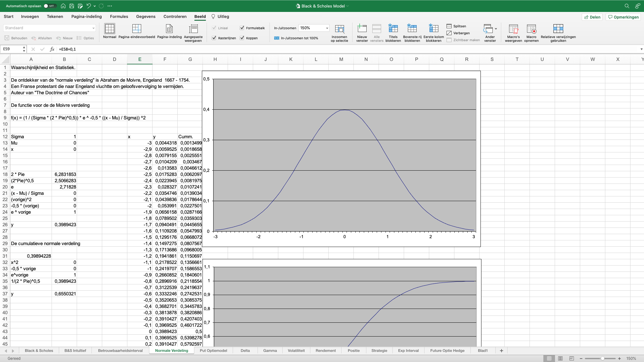644x362 pixels.
Task: Expand the Standaard sheet view dropdown
Action: tap(93, 28)
